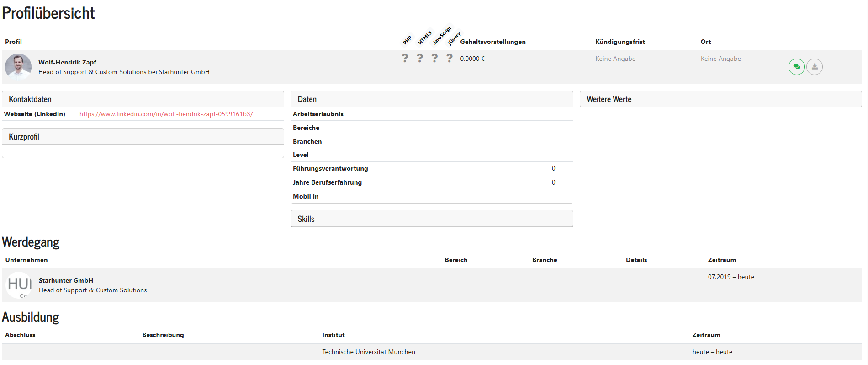Click the Zeitraum header in Werdegang
The image size is (868, 365).
click(722, 260)
